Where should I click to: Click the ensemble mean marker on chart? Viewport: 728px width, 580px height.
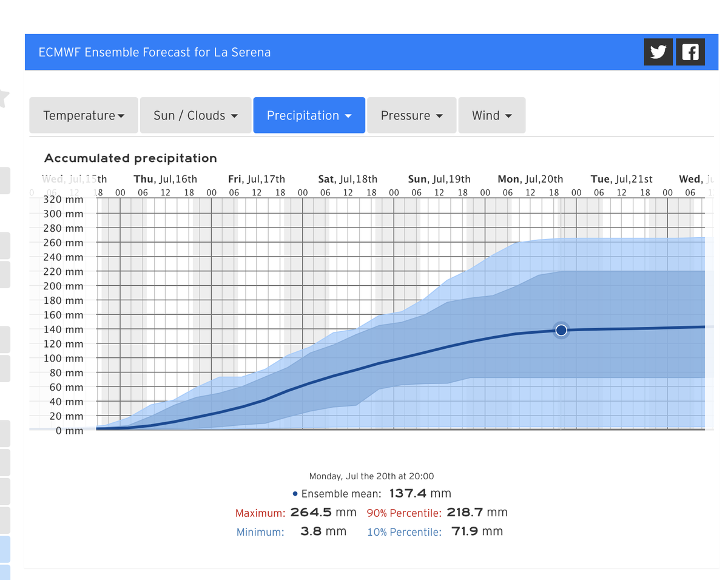(561, 330)
